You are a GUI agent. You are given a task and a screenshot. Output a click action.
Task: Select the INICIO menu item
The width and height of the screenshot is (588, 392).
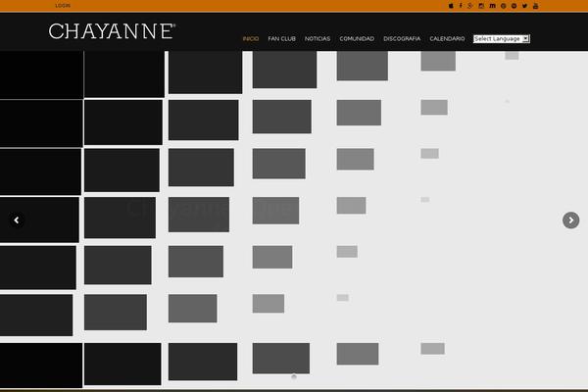coord(251,38)
